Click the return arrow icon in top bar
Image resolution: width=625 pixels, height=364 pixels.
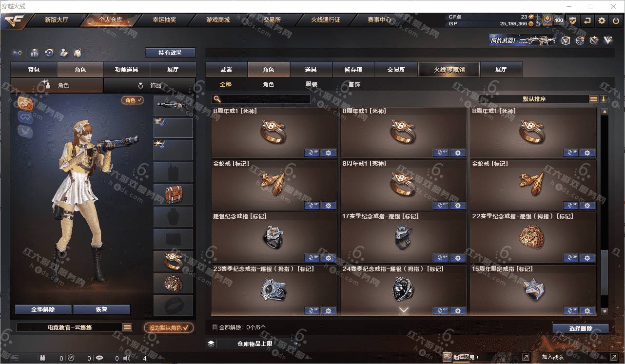pos(587,20)
